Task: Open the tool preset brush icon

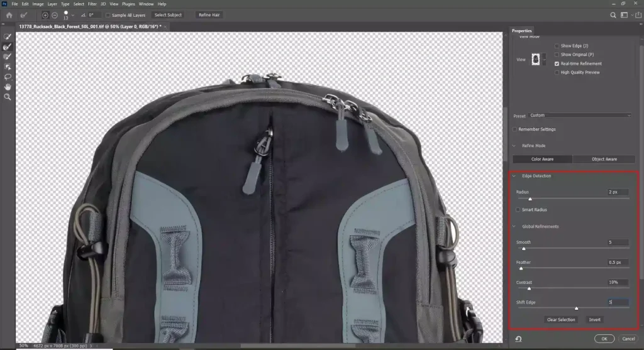Action: coord(24,15)
